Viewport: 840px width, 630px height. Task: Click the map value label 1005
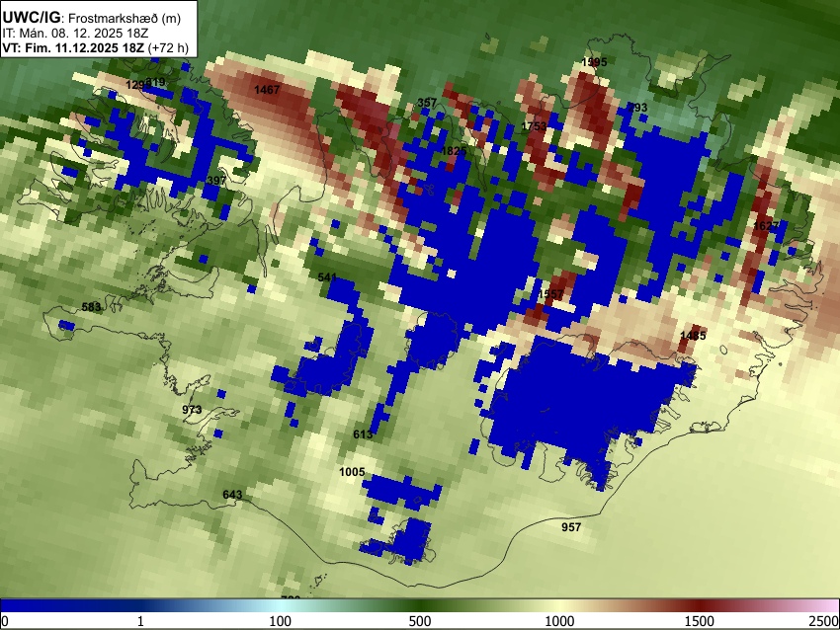352,472
